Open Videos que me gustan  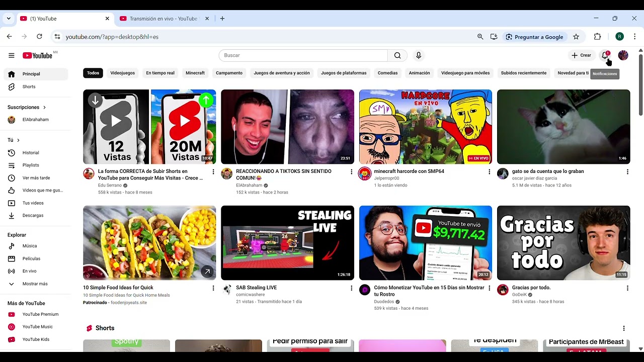pos(35,190)
